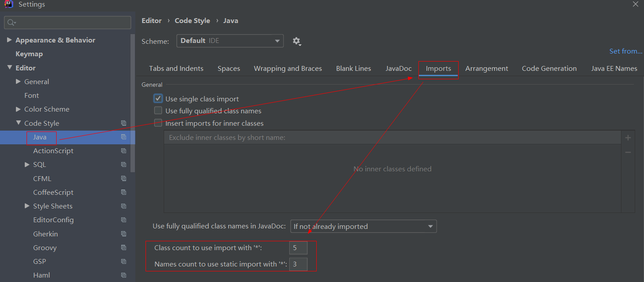
Task: Select Groovy in the tree
Action: point(45,248)
